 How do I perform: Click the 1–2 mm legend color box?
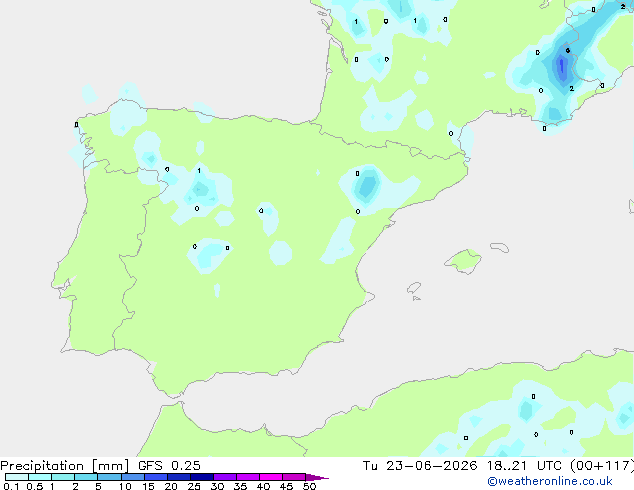(63, 477)
